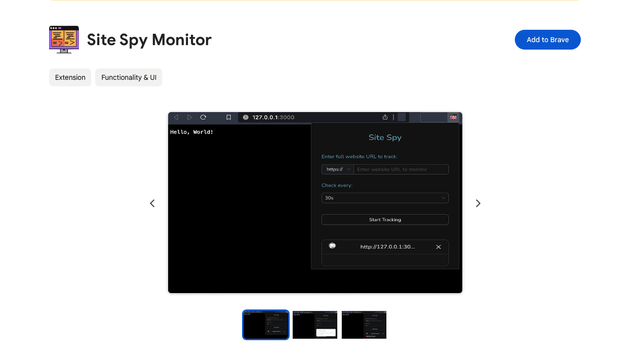The height and width of the screenshot is (364, 620).
Task: Select the second screenshot thumbnail
Action: [x=314, y=325]
